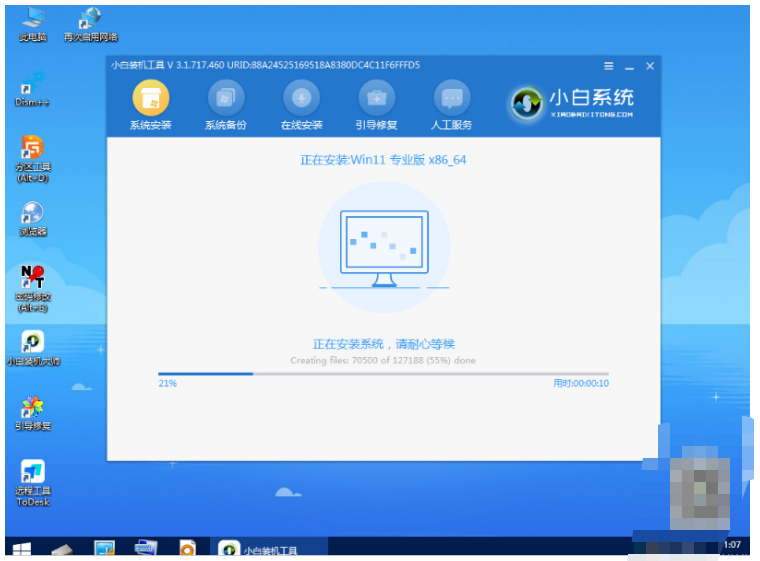Launch the 引导修复 toolbar tool
The width and height of the screenshot is (760, 561).
377,105
